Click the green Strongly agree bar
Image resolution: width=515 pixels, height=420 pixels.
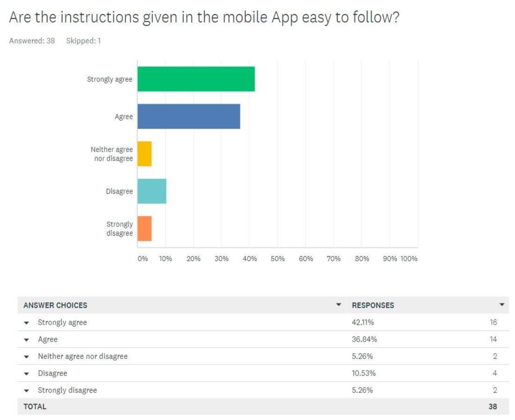196,79
